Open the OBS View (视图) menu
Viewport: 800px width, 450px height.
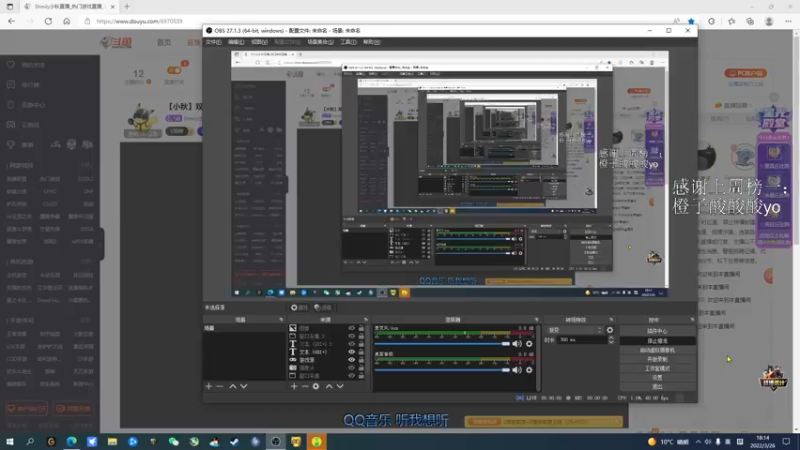click(259, 42)
